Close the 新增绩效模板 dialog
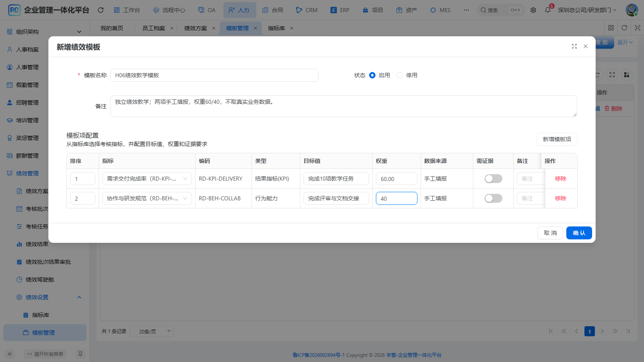644x362 pixels. [586, 47]
